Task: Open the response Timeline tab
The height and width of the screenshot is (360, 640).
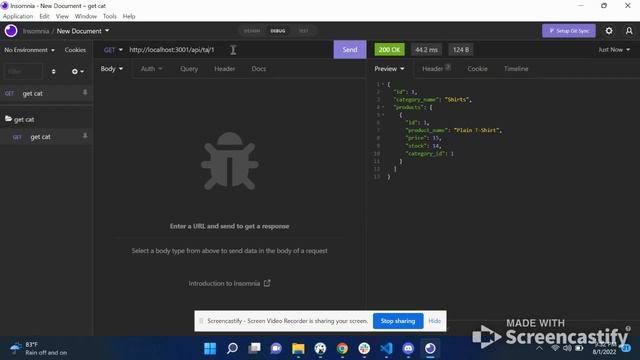Action: tap(516, 69)
